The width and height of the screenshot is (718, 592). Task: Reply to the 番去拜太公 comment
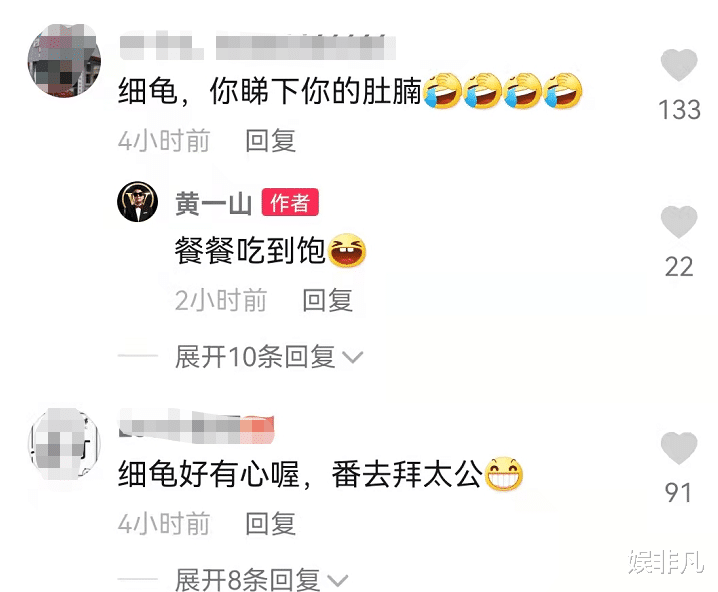click(270, 523)
